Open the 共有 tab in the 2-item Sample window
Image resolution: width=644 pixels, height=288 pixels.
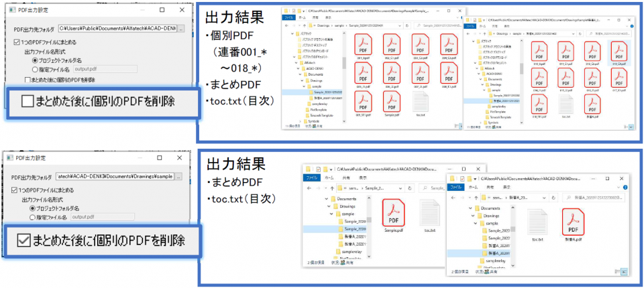click(x=346, y=177)
